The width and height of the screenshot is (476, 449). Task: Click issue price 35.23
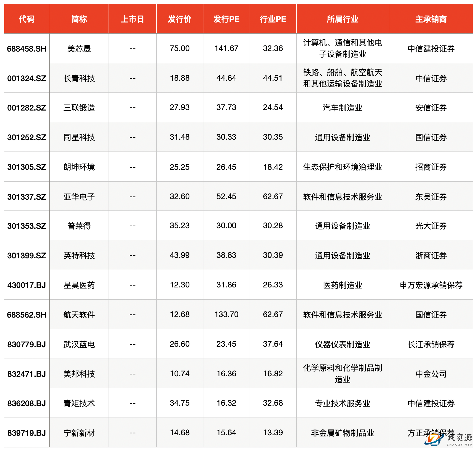(180, 226)
